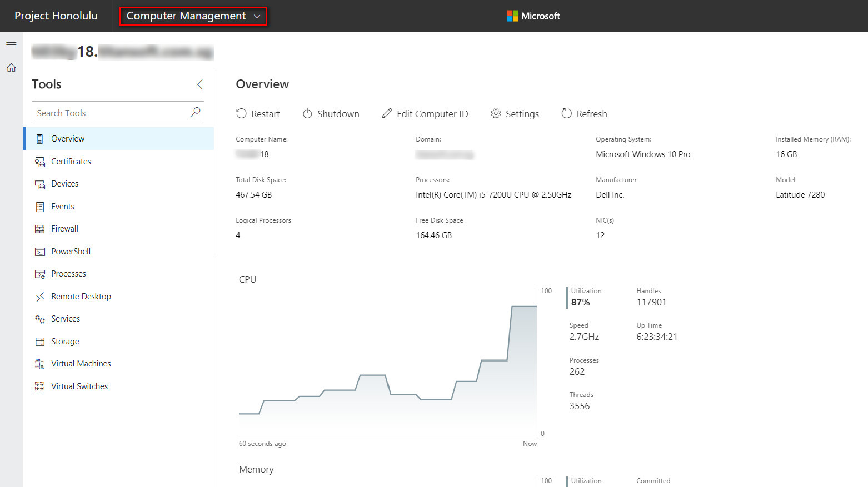The image size is (868, 487).
Task: Click the PowerShell tool icon
Action: [40, 252]
